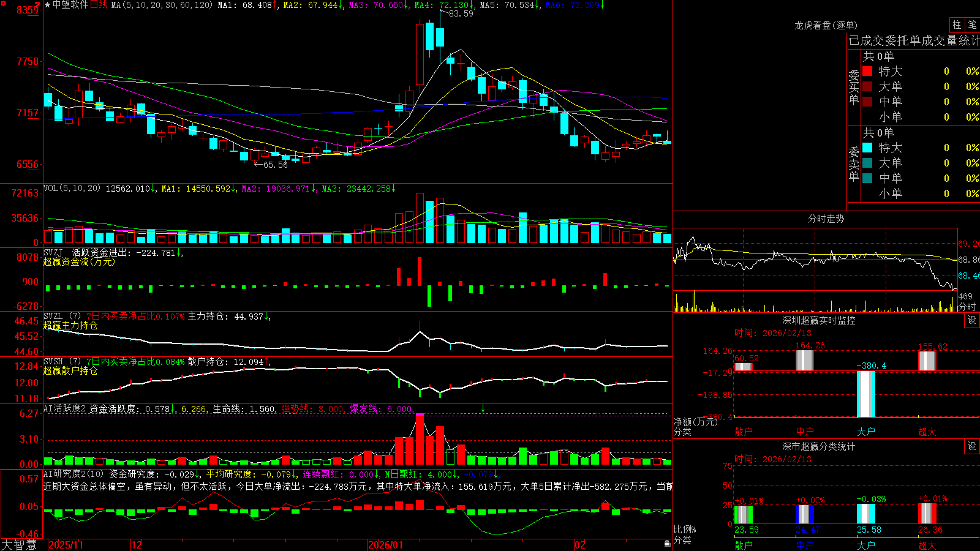The image size is (980, 551).
Task: Click the AI研究度2(10) indicator title
Action: pyautogui.click(x=73, y=474)
